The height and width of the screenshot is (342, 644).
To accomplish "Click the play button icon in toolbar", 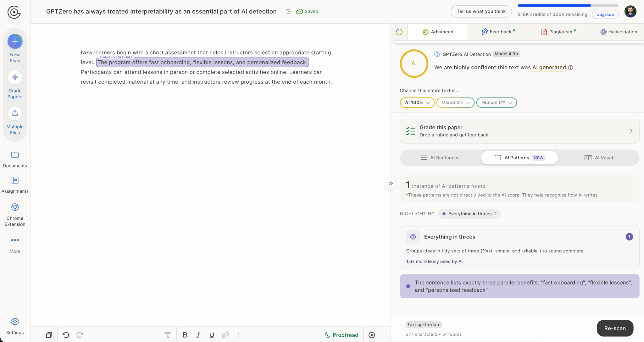I will 372,335.
